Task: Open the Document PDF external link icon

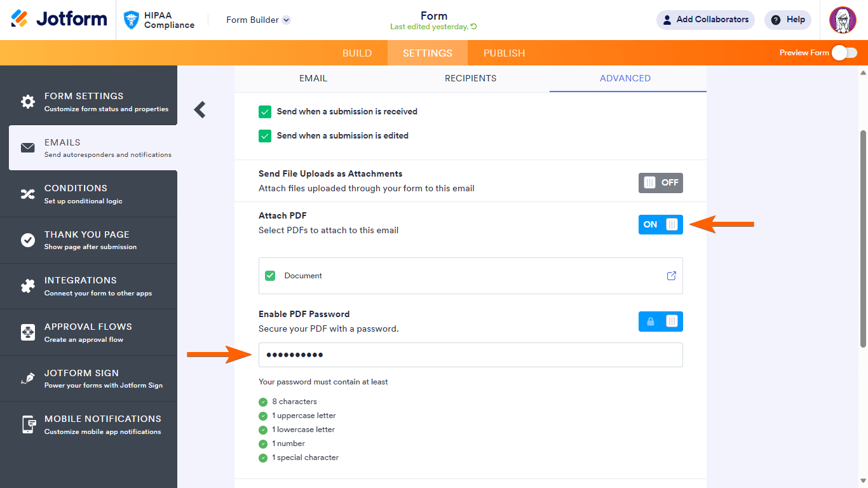Action: click(671, 276)
